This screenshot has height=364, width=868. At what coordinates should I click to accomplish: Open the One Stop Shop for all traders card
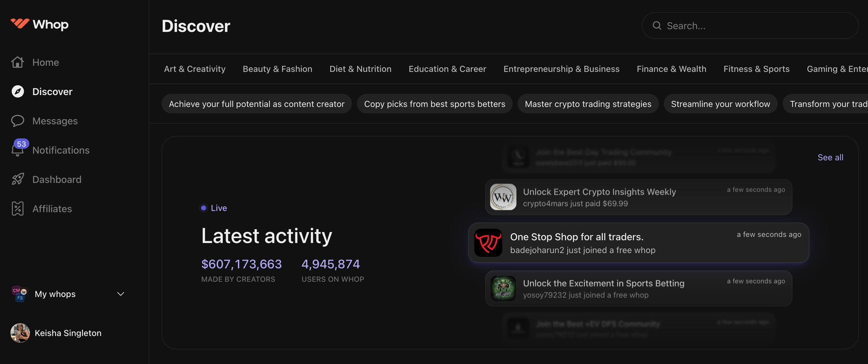pyautogui.click(x=638, y=243)
